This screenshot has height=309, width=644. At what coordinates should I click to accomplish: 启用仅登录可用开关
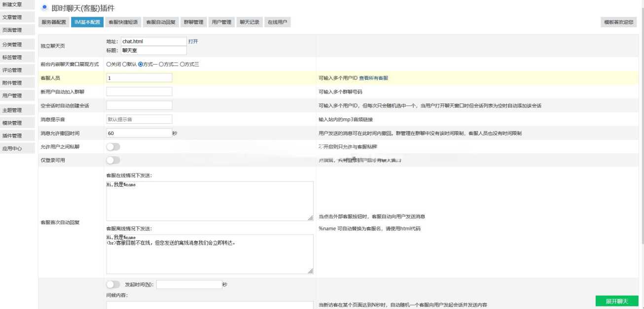(x=114, y=160)
